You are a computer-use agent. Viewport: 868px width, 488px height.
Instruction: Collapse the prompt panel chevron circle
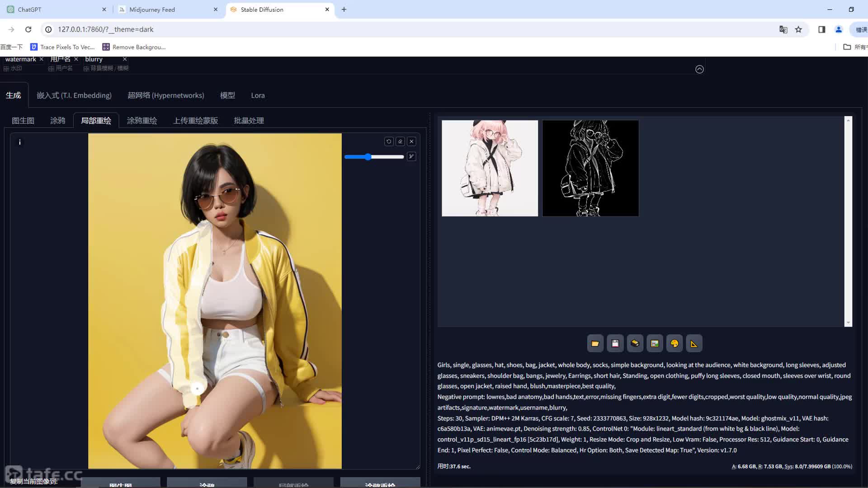click(x=699, y=69)
